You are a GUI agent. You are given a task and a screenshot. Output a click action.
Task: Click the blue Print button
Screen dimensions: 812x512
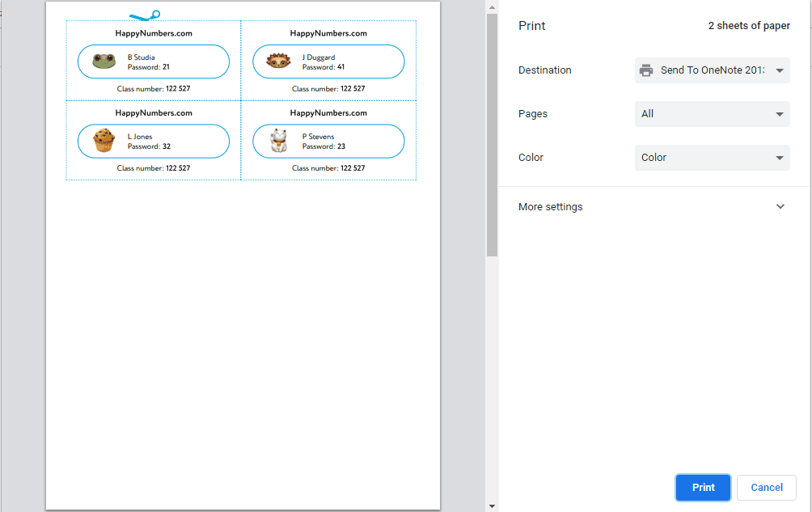point(703,487)
